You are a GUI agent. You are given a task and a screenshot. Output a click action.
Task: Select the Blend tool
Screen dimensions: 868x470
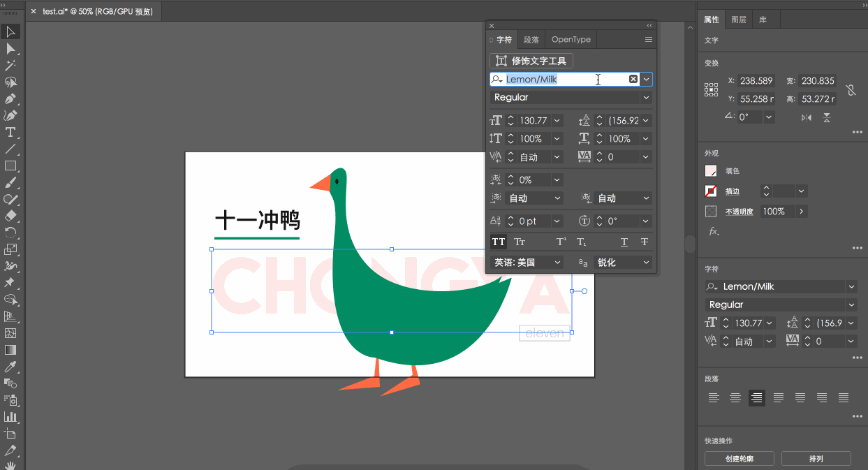tap(11, 383)
